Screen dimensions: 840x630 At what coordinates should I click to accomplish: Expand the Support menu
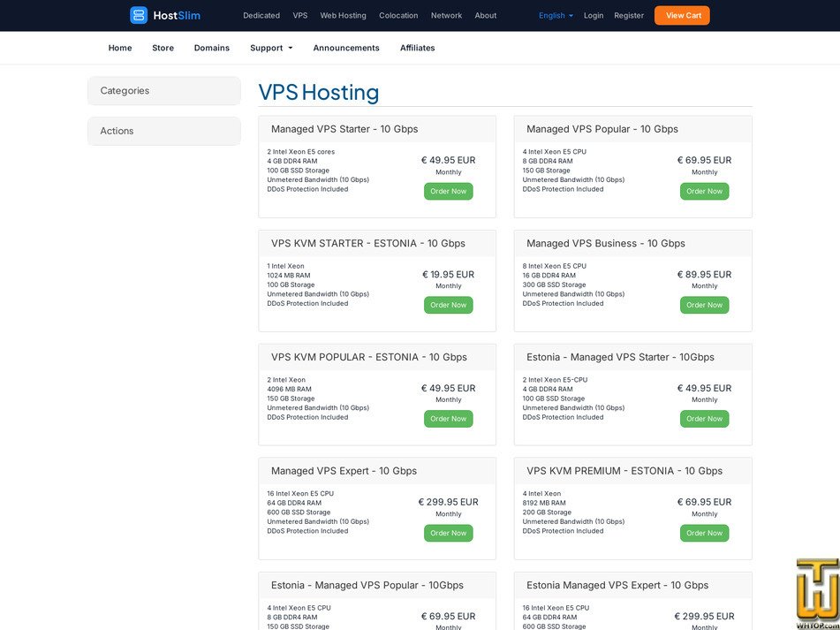tap(271, 48)
